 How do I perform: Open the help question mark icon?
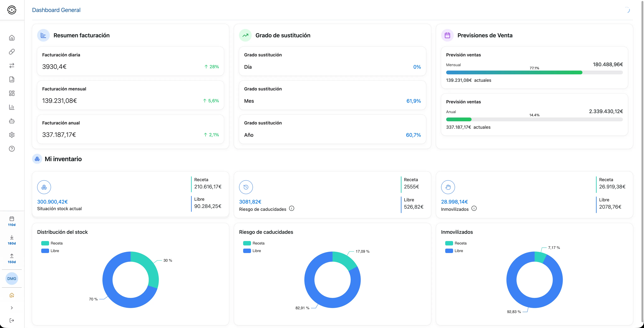tap(12, 149)
